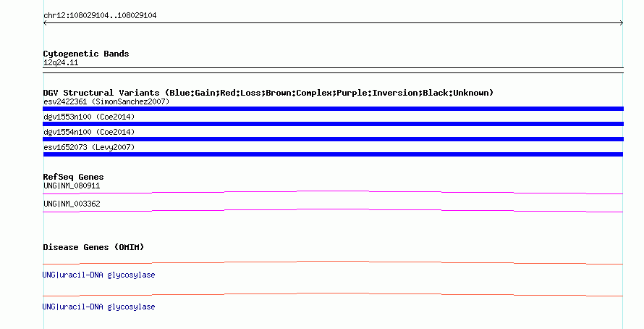Click the DGV Structural Variants track heading
644x329 pixels.
[x=268, y=93]
